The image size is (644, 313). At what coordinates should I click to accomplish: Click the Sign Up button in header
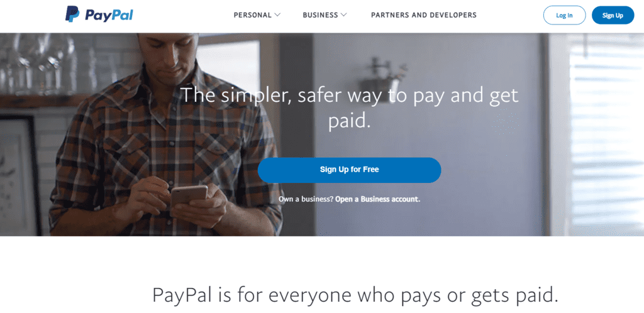tap(613, 15)
